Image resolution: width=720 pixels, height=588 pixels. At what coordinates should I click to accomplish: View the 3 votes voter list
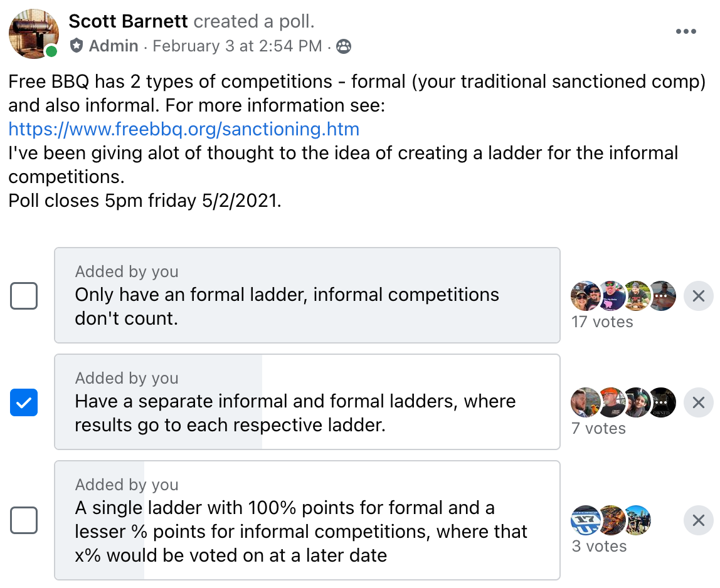click(599, 546)
